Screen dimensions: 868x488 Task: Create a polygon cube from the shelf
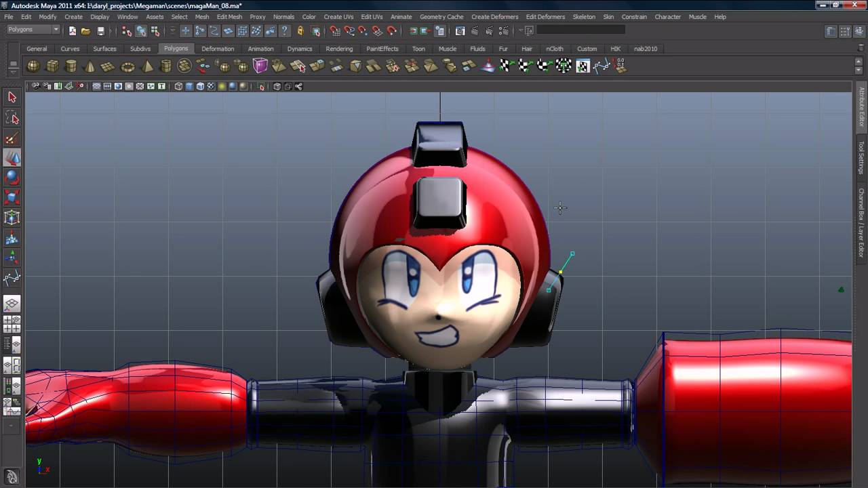pos(52,66)
